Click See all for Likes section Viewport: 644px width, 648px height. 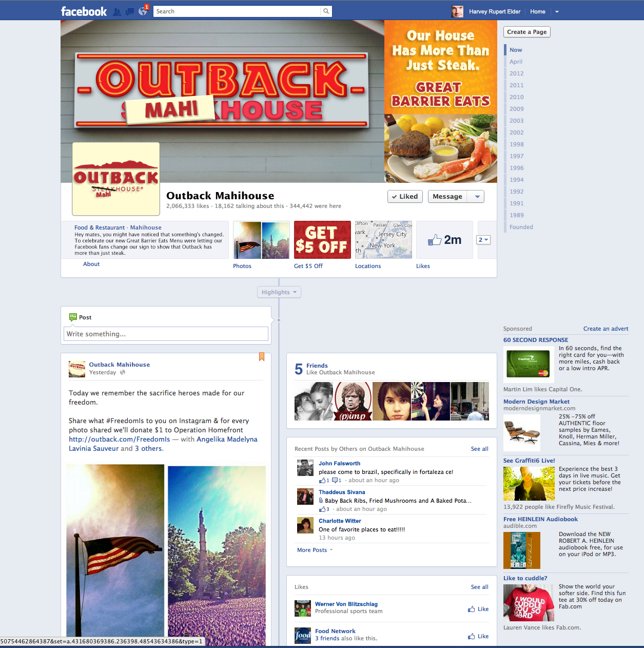(480, 587)
